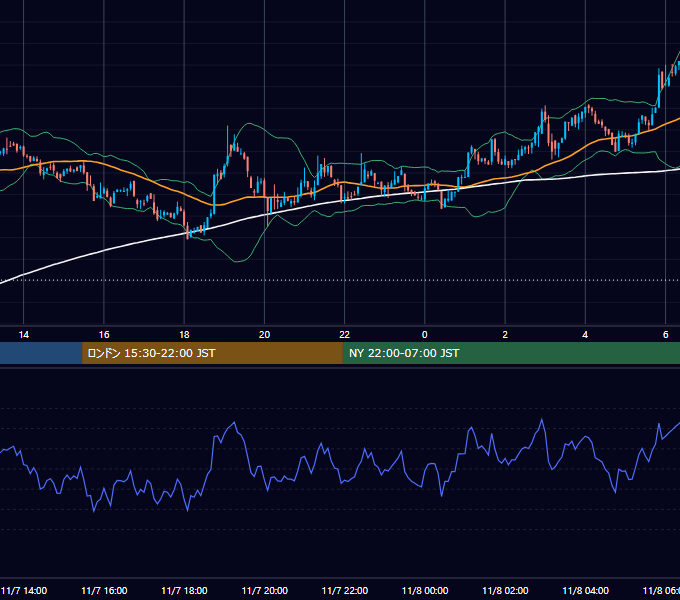Viewport: 680px width, 600px height.
Task: Click the 11/7 18:00 date label
Action: 184,590
